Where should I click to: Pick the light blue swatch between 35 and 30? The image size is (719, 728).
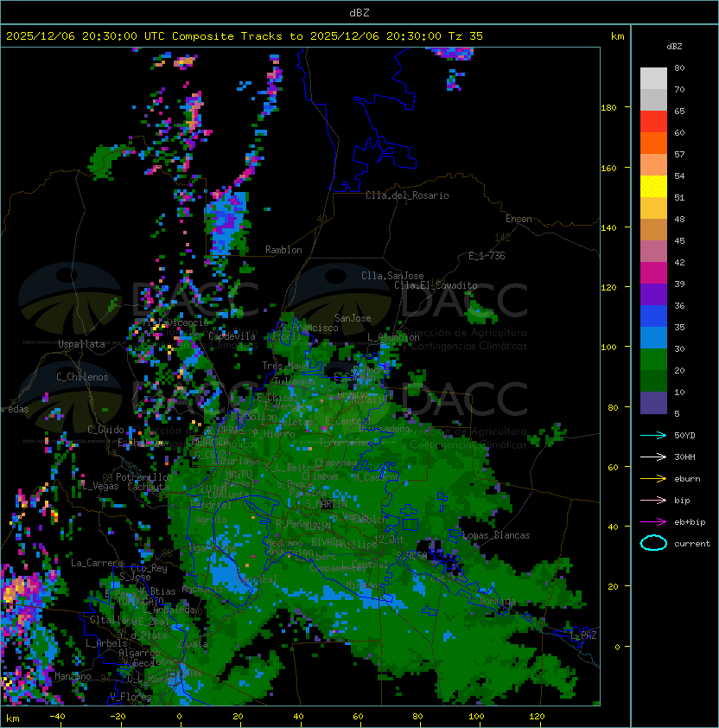[653, 337]
